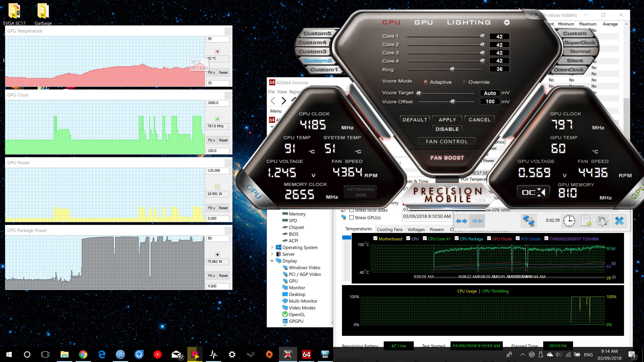Open AIDA64 File menu

(271, 92)
